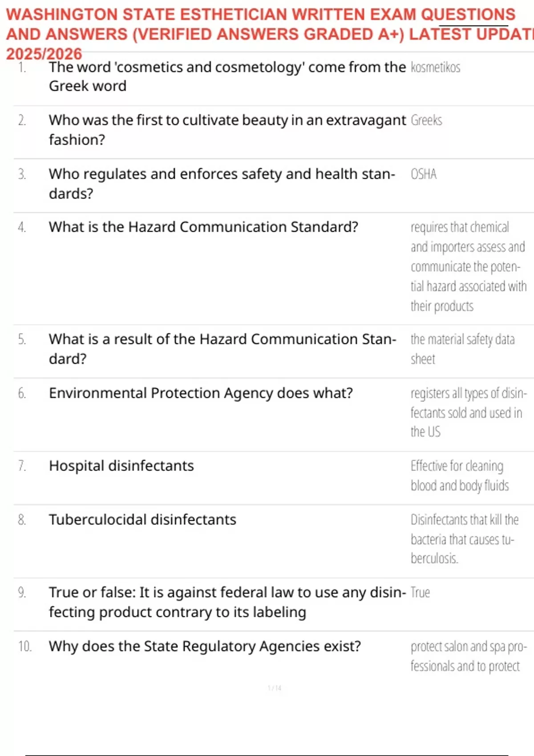The width and height of the screenshot is (534, 756).
Task: Click the term 'Tuberculocidal disinfectants'
Action: pos(142,519)
